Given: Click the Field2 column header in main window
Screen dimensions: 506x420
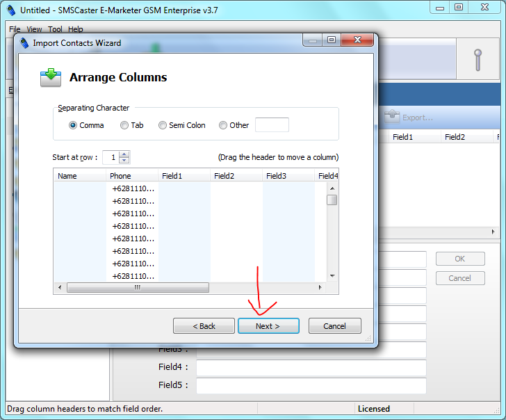Looking at the screenshot, I should tap(466, 137).
